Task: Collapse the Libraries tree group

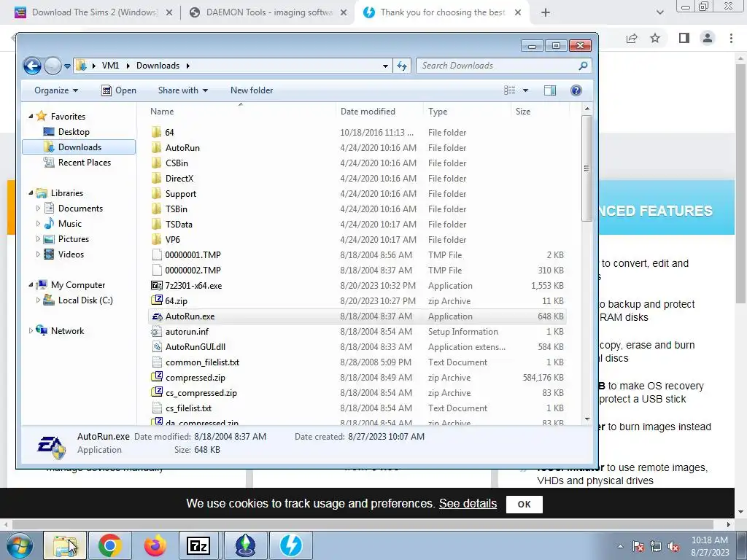Action: (31, 192)
